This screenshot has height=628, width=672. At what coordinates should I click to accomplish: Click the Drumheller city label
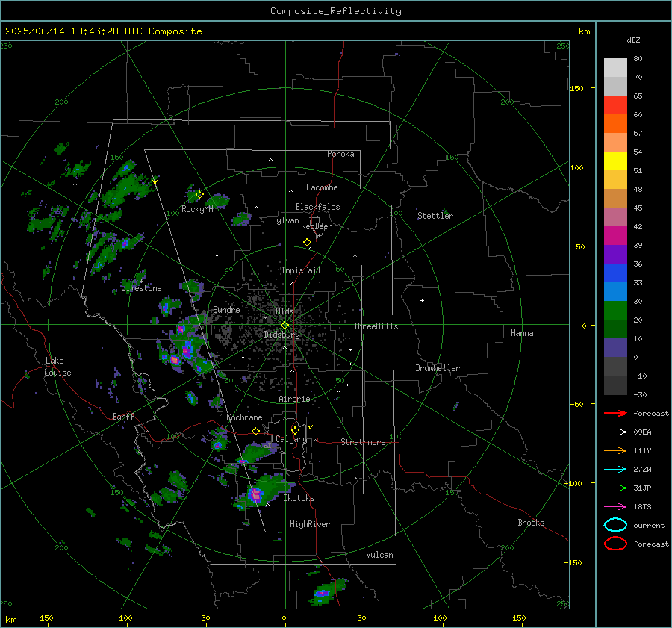438,368
